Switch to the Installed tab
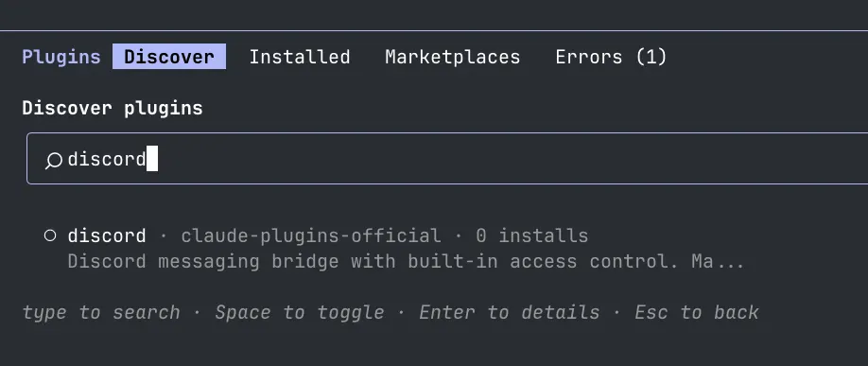868x366 pixels. 300,57
